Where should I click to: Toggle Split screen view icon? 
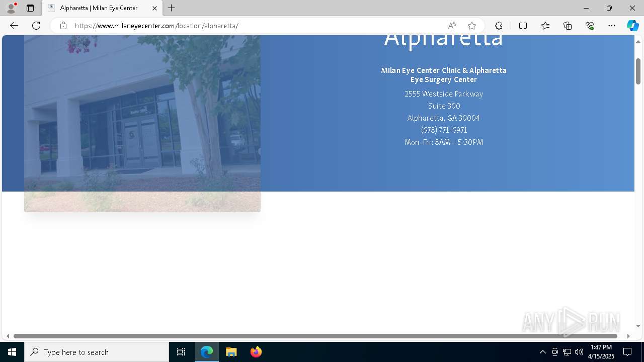pyautogui.click(x=523, y=26)
